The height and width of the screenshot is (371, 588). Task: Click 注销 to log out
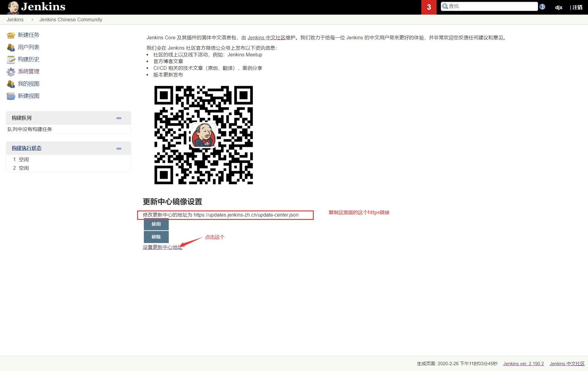click(577, 7)
